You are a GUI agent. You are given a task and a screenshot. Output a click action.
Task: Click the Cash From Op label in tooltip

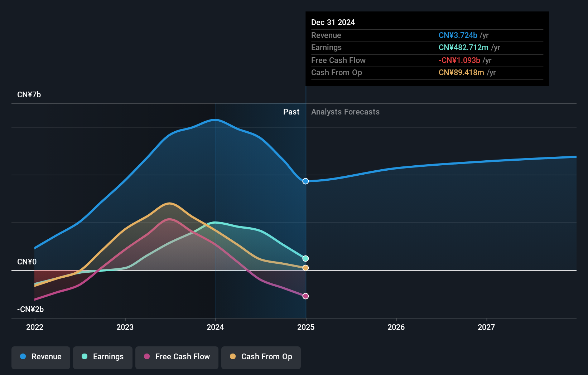(337, 73)
